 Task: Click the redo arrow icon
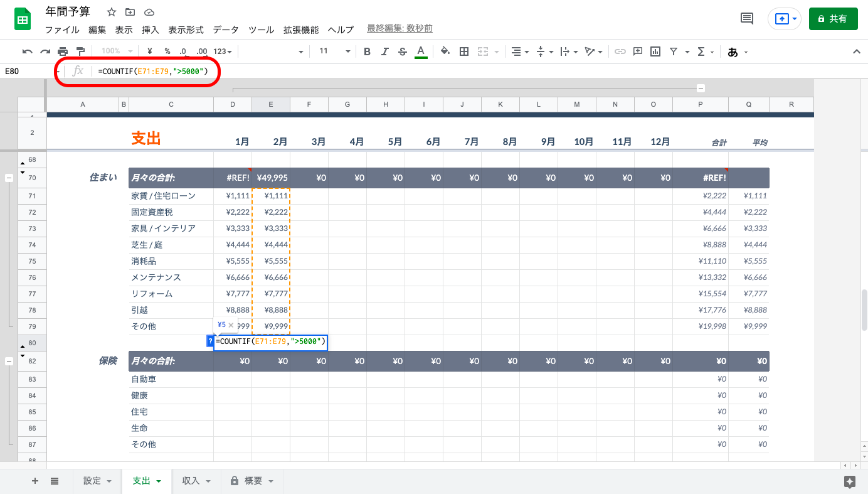point(45,51)
